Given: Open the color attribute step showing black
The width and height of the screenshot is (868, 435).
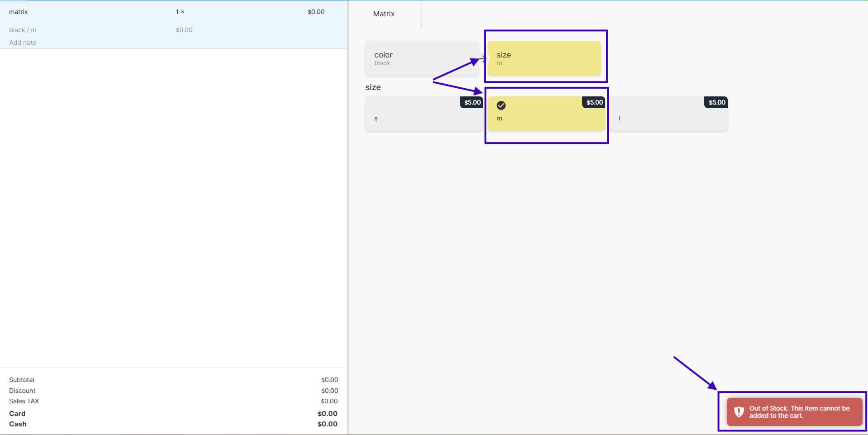Looking at the screenshot, I should pos(422,58).
